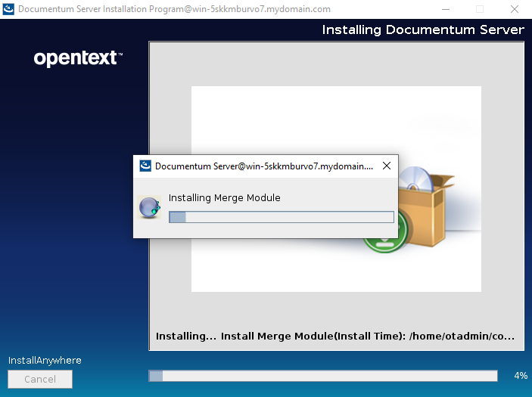532x397 pixels.
Task: Click the InstallAnywhere label
Action: click(x=45, y=360)
